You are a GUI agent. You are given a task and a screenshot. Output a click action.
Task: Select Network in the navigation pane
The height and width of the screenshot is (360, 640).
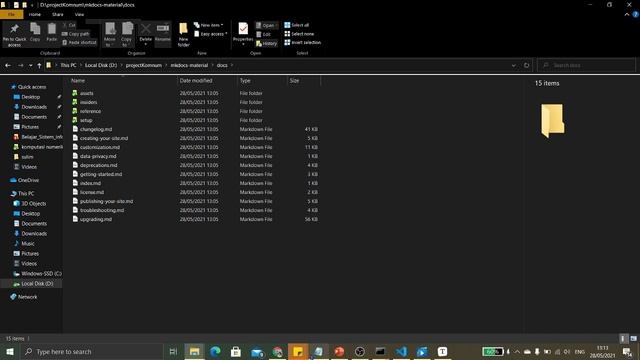coord(27,297)
